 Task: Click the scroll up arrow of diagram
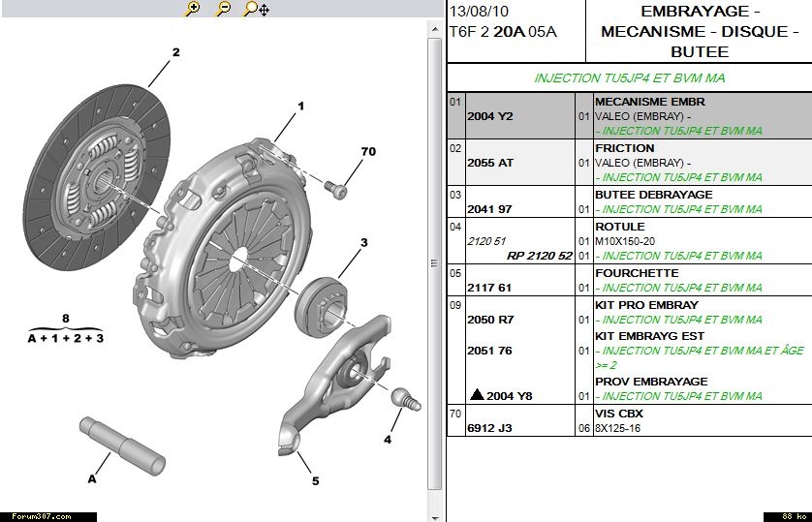(435, 30)
